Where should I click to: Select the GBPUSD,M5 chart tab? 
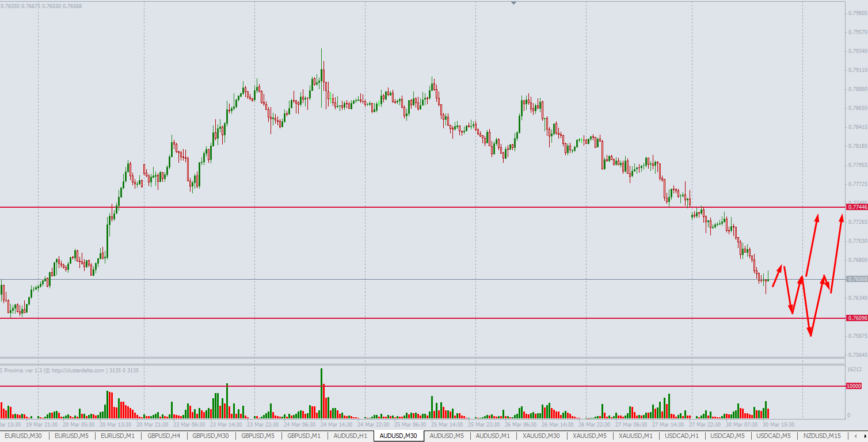click(258, 436)
